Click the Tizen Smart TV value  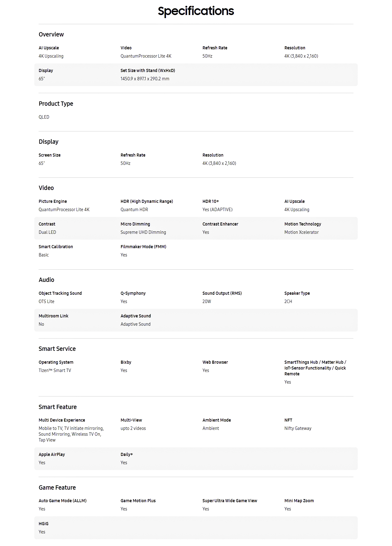[55, 370]
